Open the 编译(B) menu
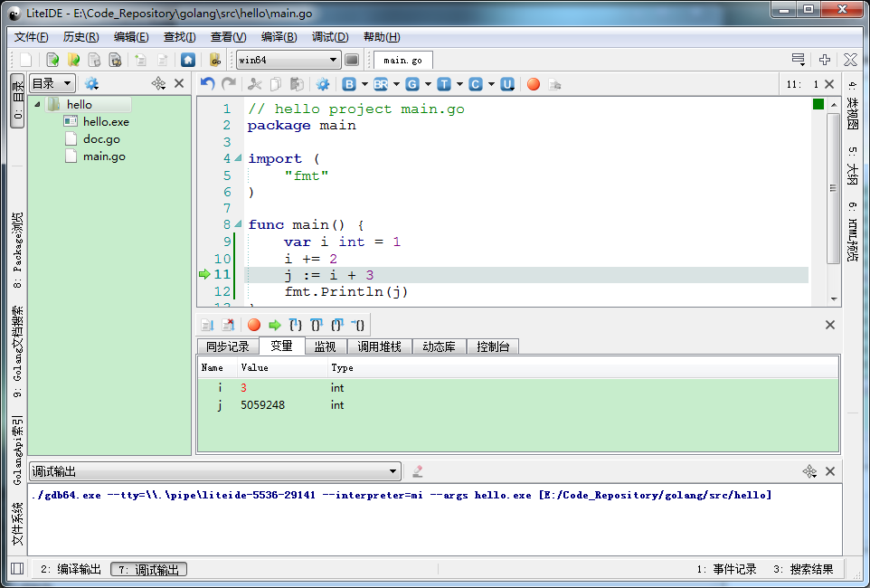This screenshot has width=870, height=588. click(x=279, y=37)
